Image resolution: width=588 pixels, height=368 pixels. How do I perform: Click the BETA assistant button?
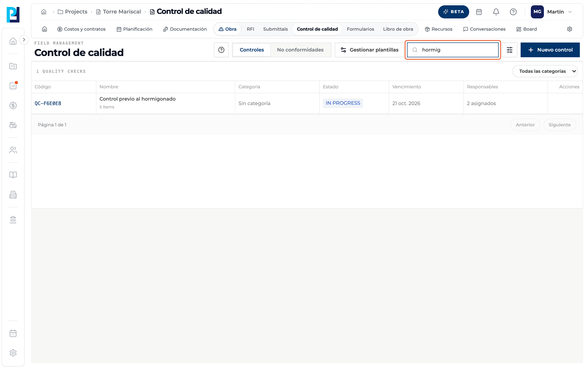453,12
